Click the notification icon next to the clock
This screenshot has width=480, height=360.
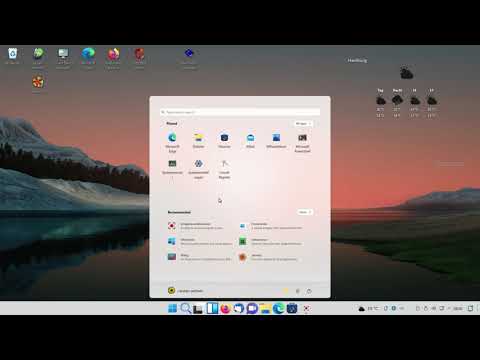click(x=470, y=308)
